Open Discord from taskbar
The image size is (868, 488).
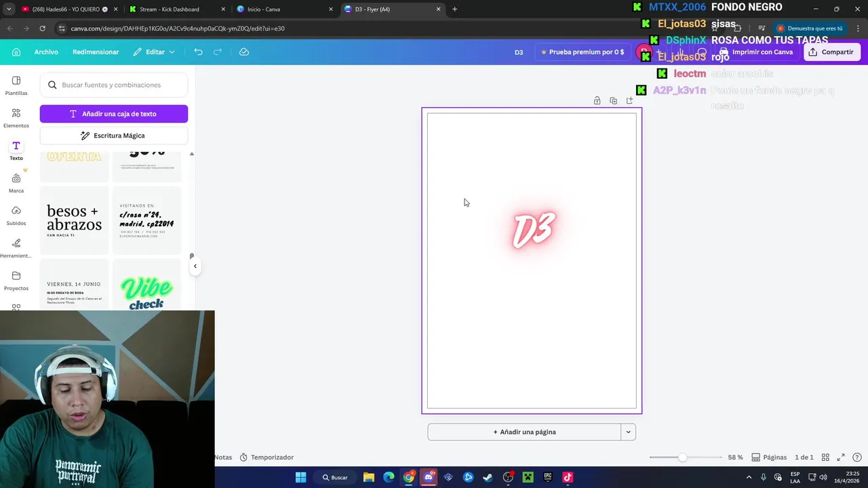click(429, 477)
